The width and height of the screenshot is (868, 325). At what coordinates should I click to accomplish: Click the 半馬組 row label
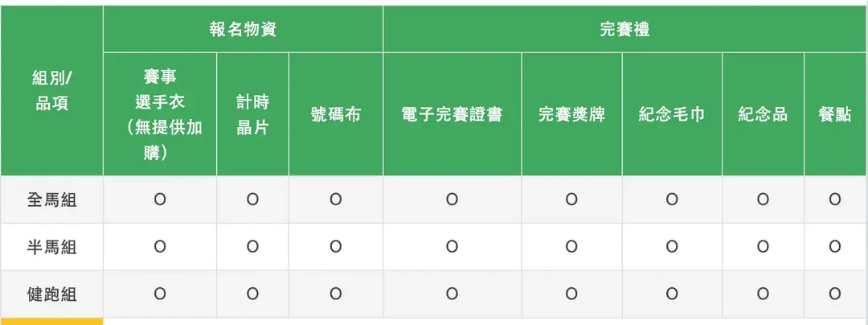pyautogui.click(x=51, y=247)
